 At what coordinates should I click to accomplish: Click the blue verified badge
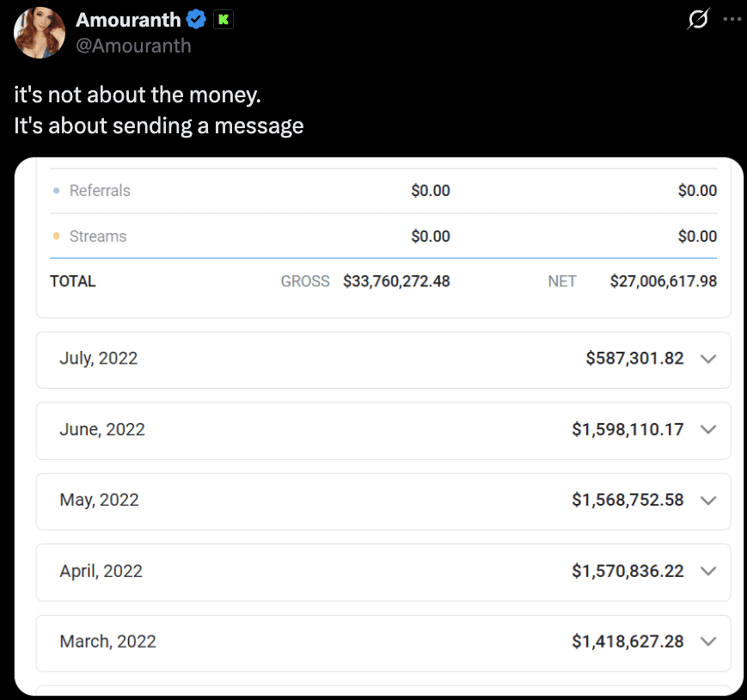point(196,20)
